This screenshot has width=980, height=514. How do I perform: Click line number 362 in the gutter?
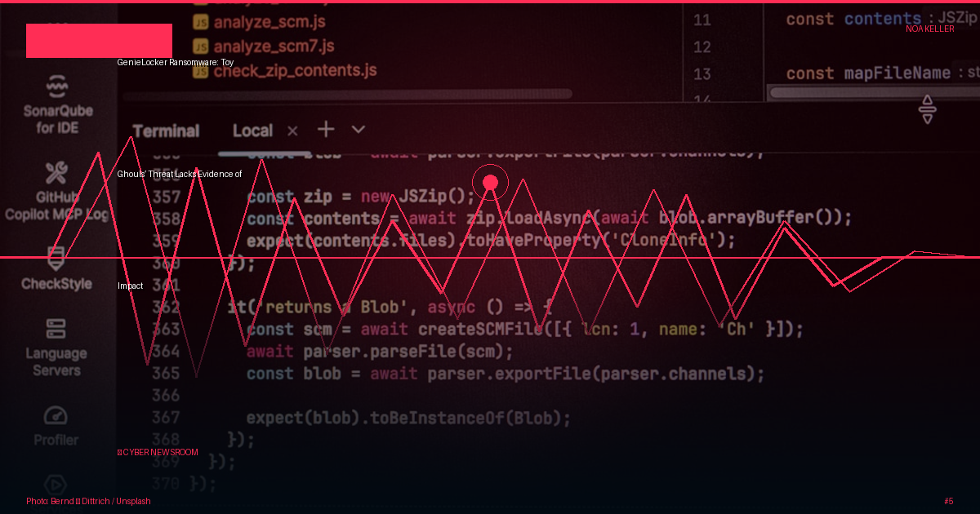tap(166, 307)
